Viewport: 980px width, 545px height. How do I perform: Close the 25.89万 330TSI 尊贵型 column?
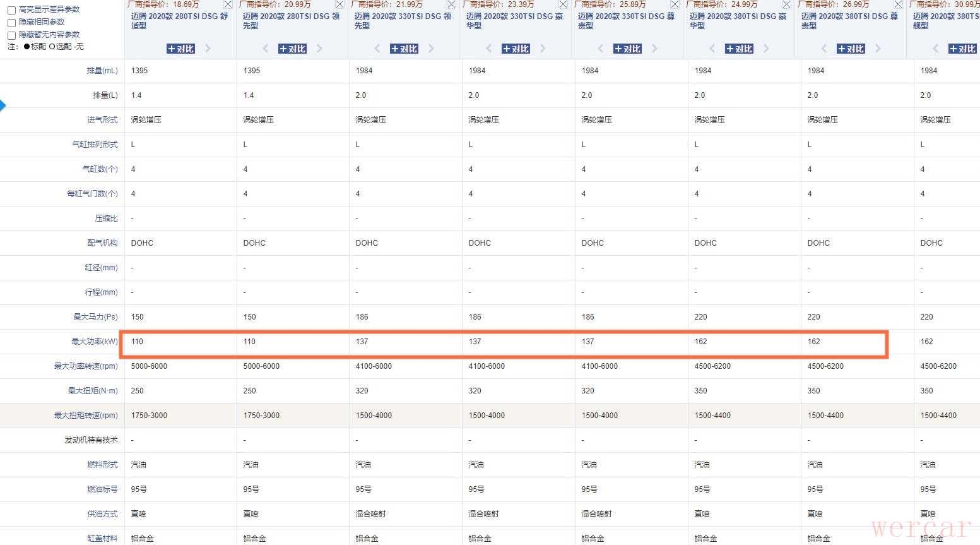[x=675, y=4]
